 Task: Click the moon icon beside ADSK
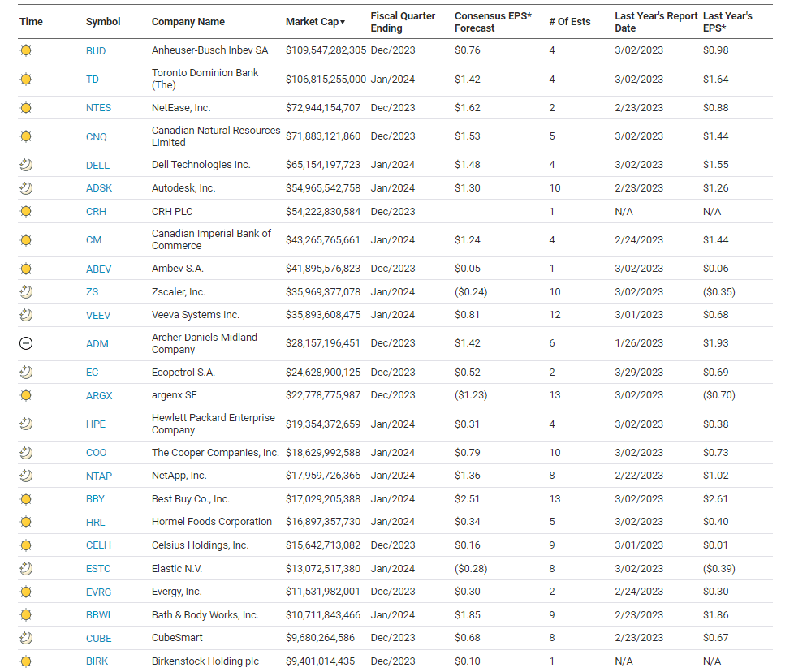(26, 188)
